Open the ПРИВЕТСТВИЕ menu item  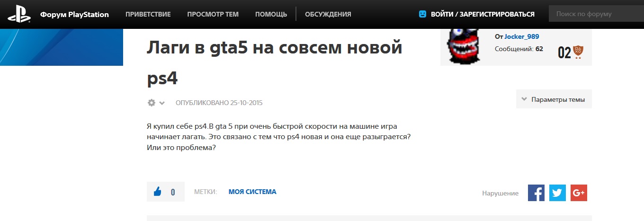tap(148, 14)
